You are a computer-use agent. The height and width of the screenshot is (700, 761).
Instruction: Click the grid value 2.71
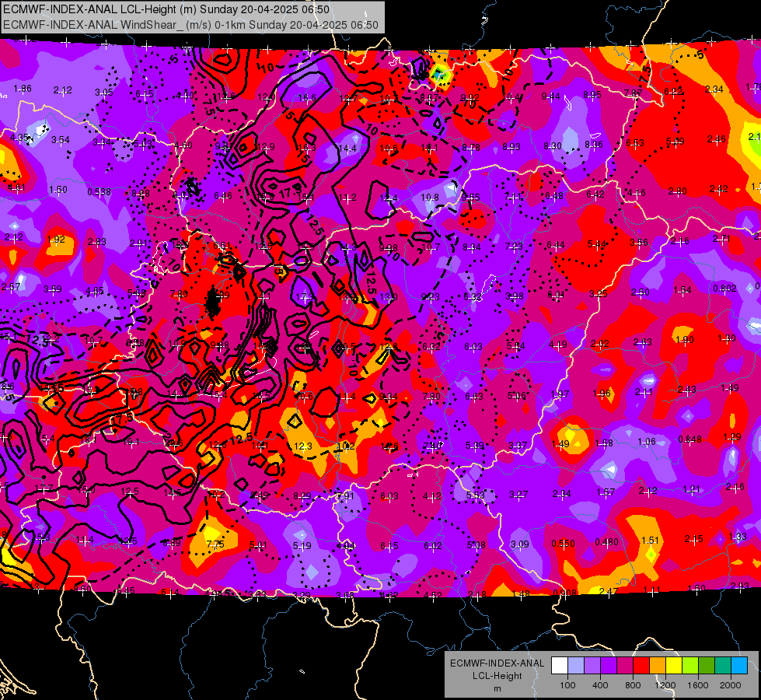click(721, 238)
